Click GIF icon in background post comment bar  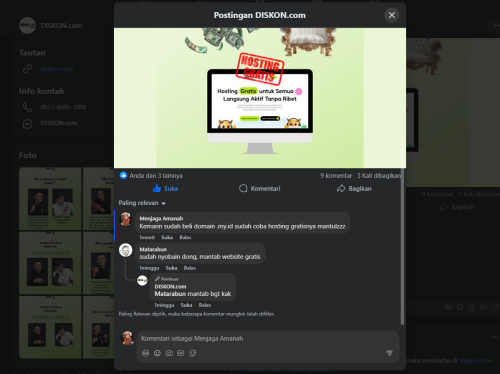(x=483, y=307)
